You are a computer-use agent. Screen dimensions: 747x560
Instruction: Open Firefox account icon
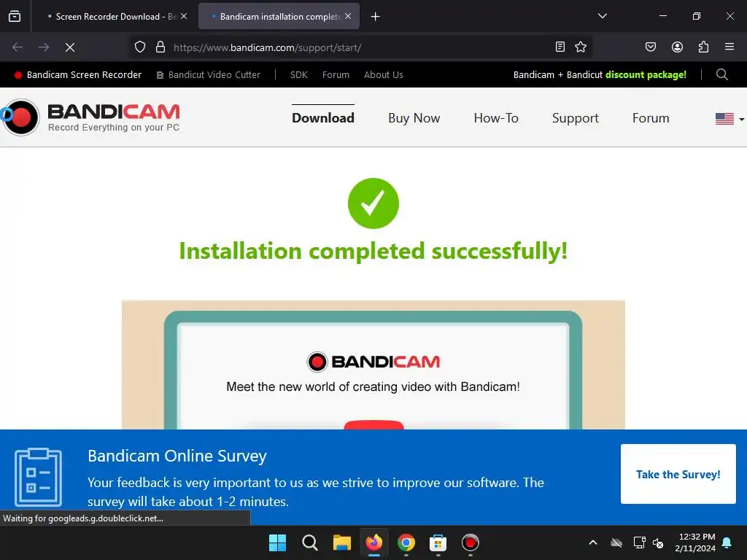[x=677, y=47]
